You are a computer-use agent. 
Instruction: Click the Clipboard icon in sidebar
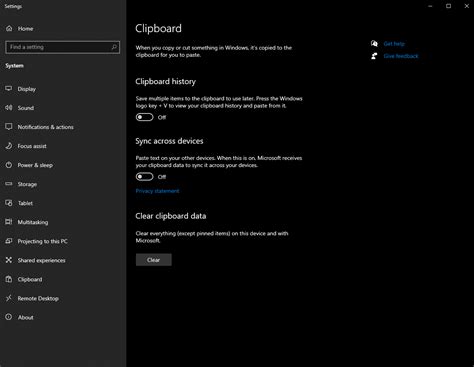pyautogui.click(x=9, y=279)
